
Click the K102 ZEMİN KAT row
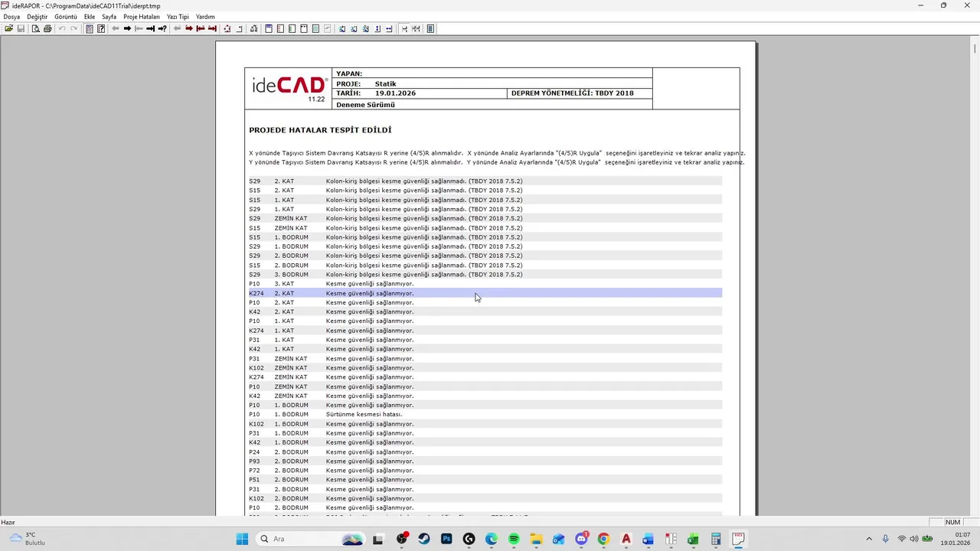coord(485,368)
